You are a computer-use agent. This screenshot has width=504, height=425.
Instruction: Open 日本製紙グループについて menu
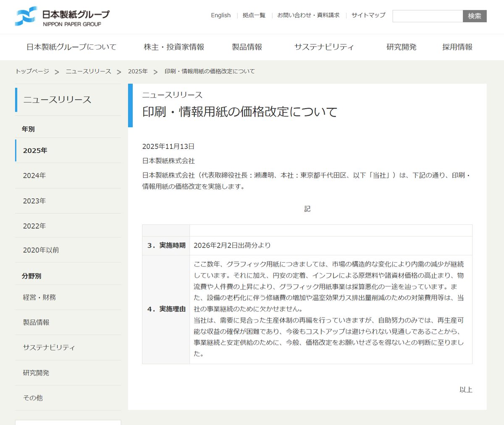[x=71, y=47]
